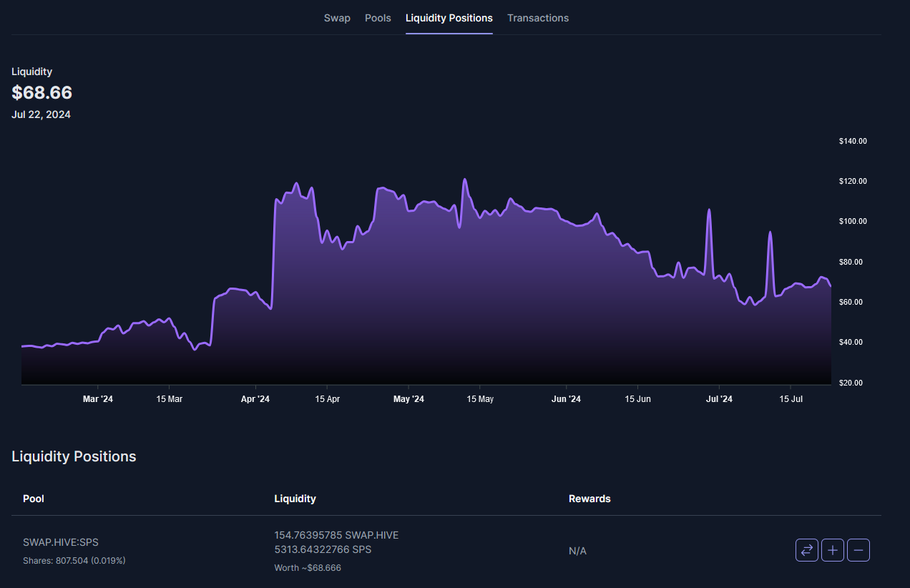Click the Worth ~$68.666 value
910x588 pixels.
click(x=308, y=568)
